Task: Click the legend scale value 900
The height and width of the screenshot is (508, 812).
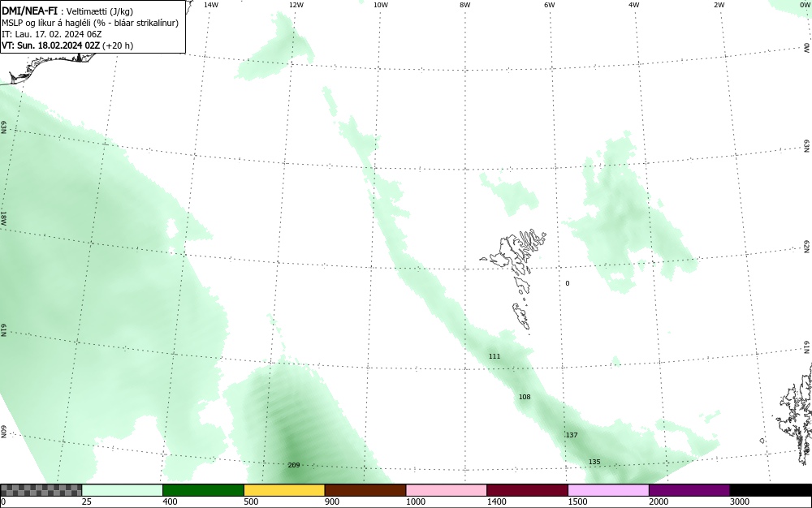Action: click(x=332, y=502)
